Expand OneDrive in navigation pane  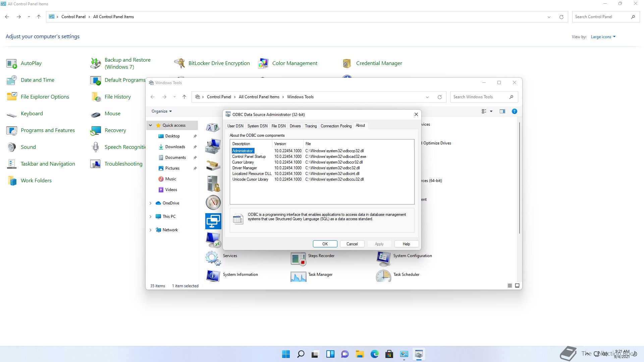tap(151, 203)
